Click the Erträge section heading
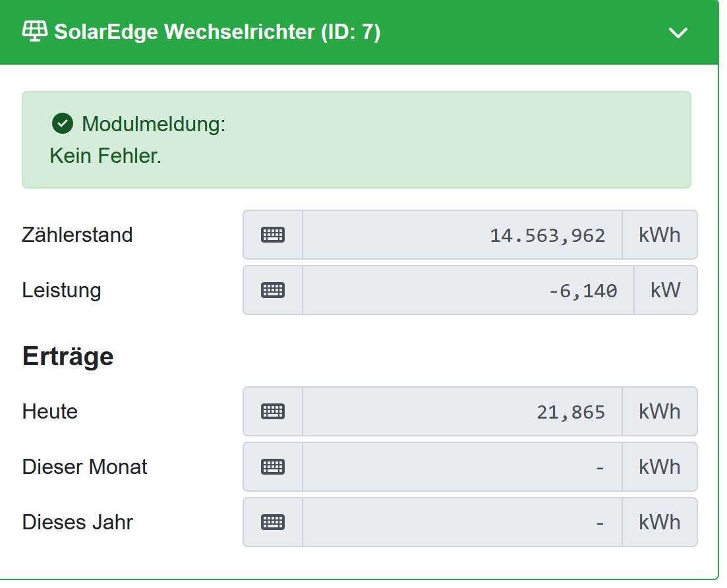727x588 pixels. pos(68,357)
